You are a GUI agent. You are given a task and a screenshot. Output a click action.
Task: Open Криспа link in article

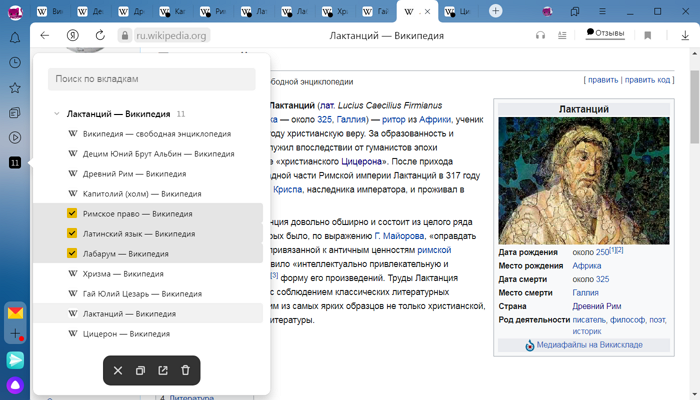pos(288,189)
